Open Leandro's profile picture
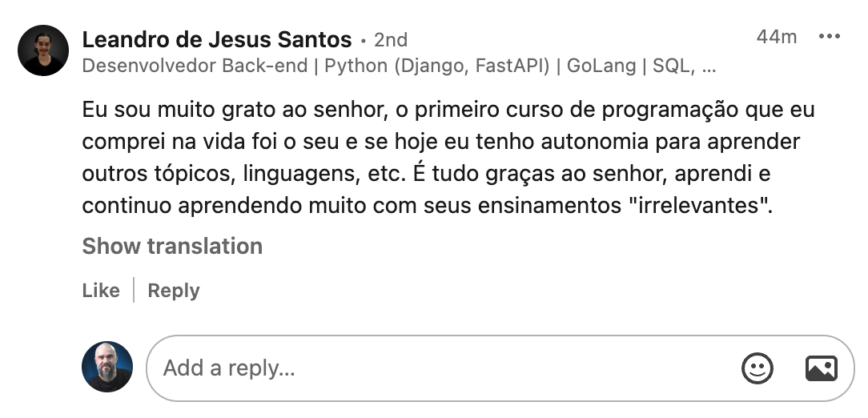 pos(43,50)
